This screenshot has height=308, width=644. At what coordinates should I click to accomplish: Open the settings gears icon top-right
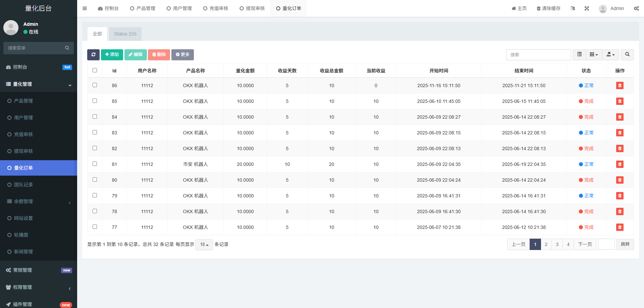(636, 8)
